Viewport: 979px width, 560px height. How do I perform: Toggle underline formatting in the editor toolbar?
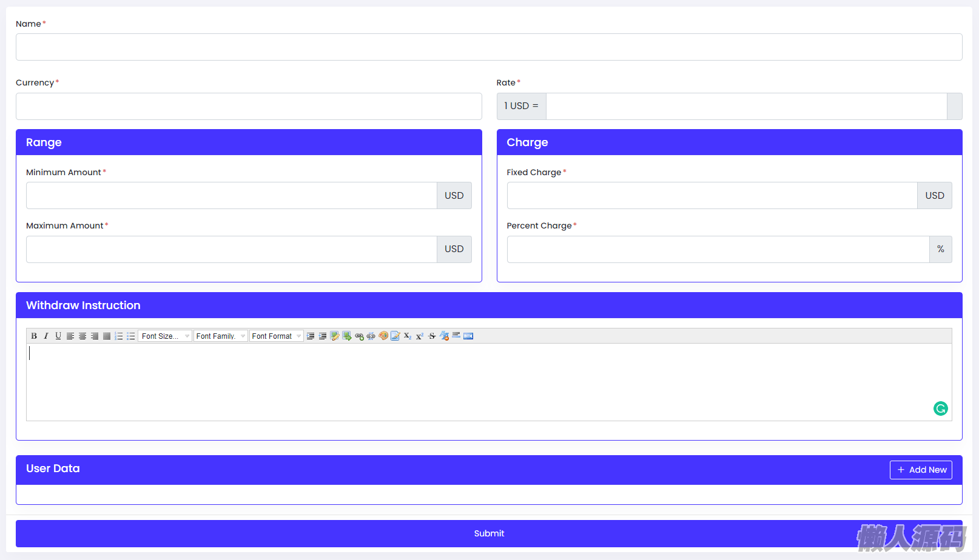58,336
